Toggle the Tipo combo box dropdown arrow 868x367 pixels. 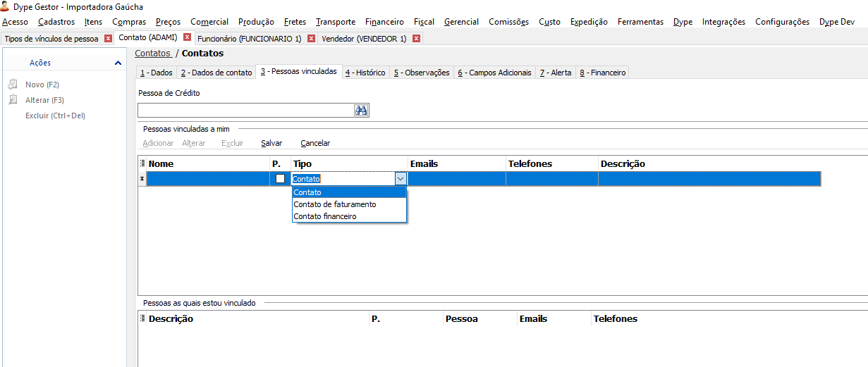coord(401,178)
